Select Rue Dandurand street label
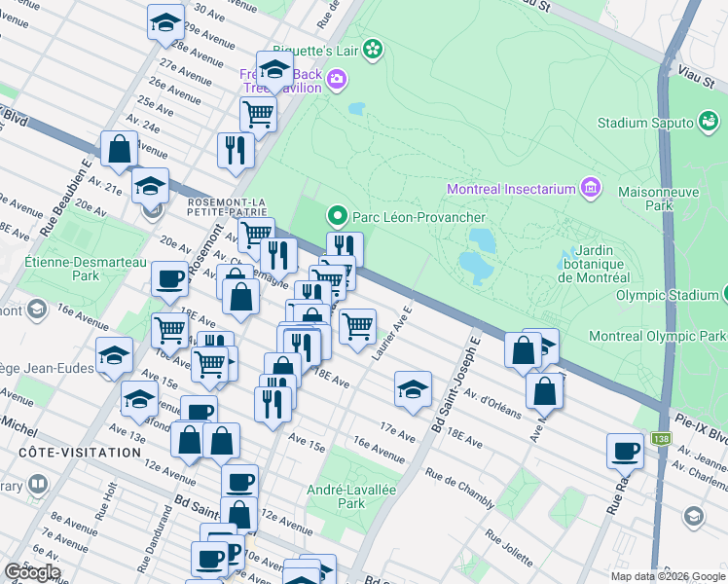 pyautogui.click(x=154, y=539)
